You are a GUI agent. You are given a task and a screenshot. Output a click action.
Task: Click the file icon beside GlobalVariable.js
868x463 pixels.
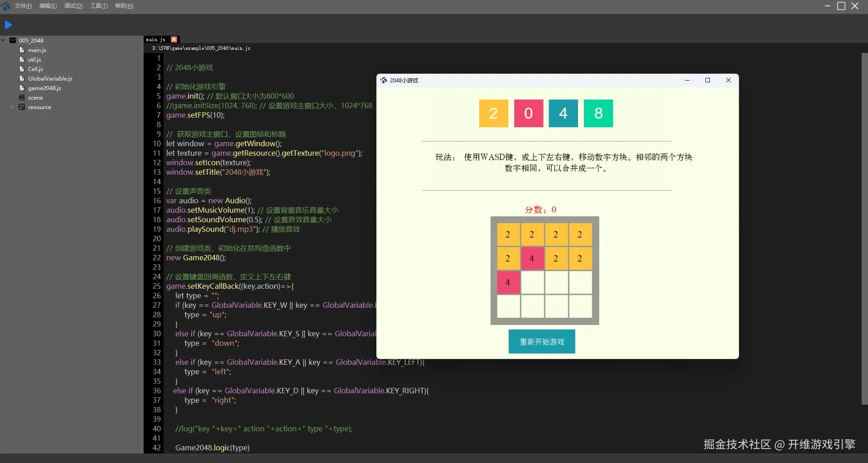coord(22,79)
